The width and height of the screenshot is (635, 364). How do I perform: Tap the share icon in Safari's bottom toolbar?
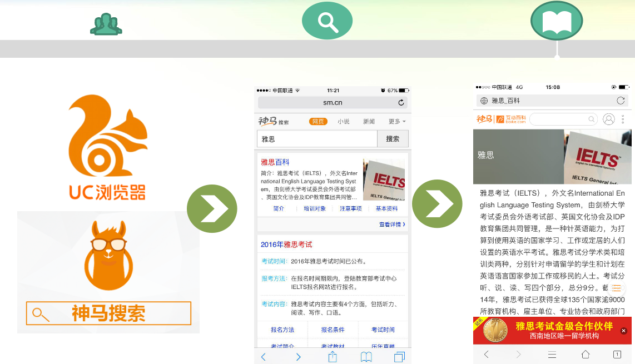click(x=333, y=357)
